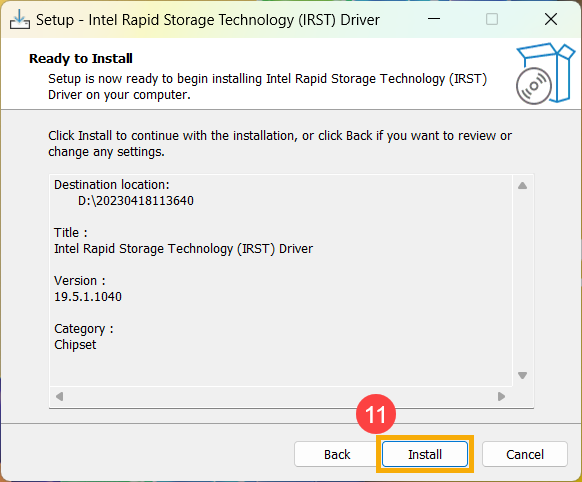Click the disabled maximize button
The image size is (582, 482).
click(492, 19)
